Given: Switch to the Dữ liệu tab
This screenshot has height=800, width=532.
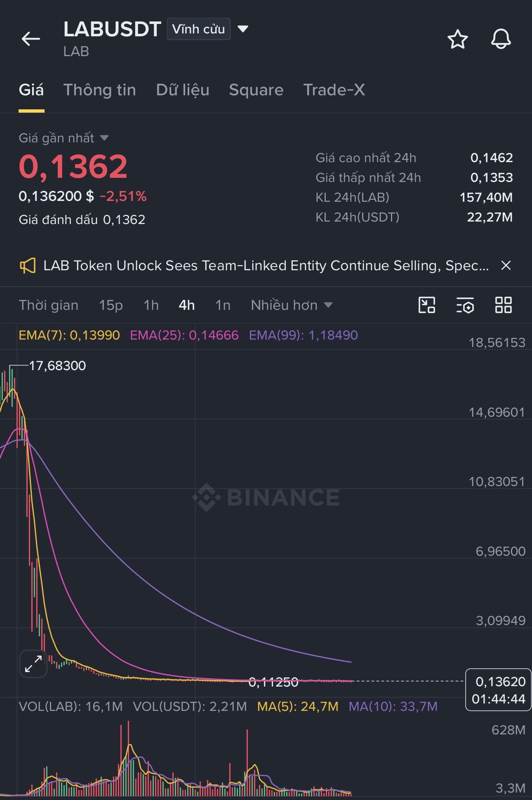Looking at the screenshot, I should [x=183, y=90].
